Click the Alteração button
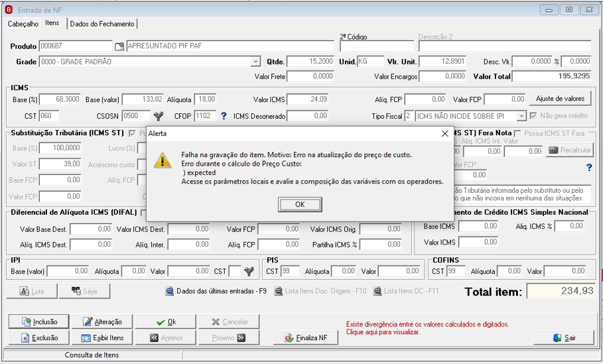 tap(102, 322)
